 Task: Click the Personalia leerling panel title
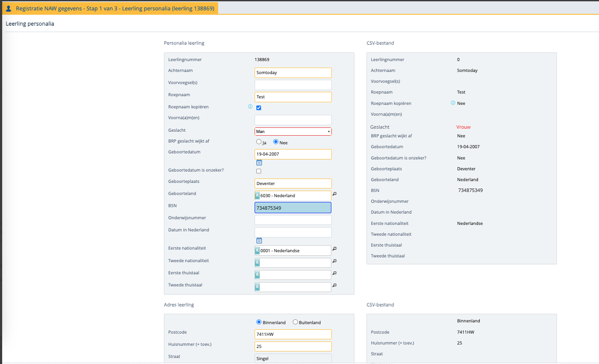[x=184, y=43]
